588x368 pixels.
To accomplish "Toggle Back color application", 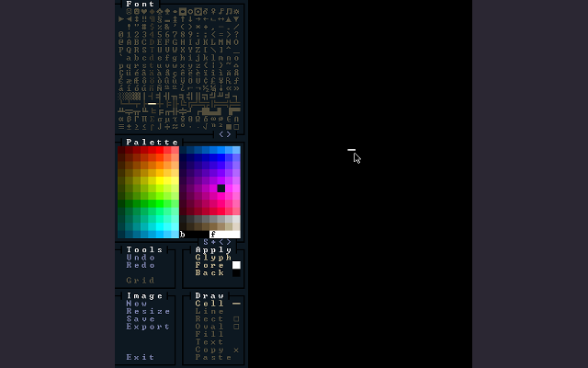I will [209, 272].
